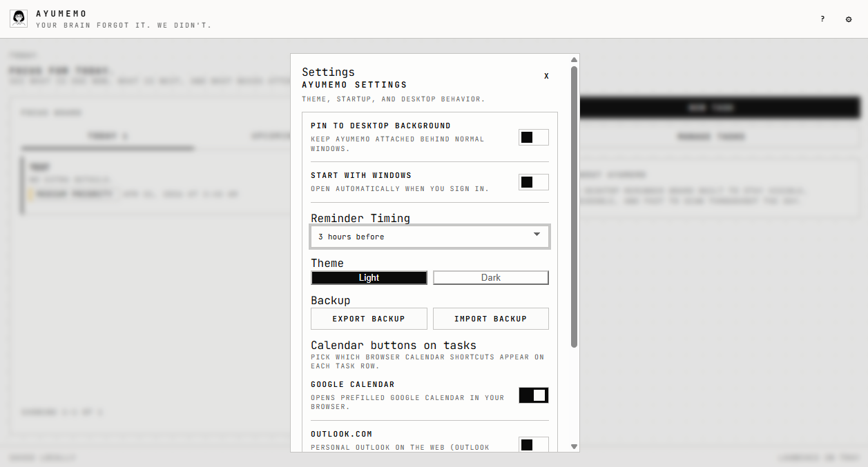The width and height of the screenshot is (868, 467).
Task: Click the Import Backup button
Action: (491, 319)
